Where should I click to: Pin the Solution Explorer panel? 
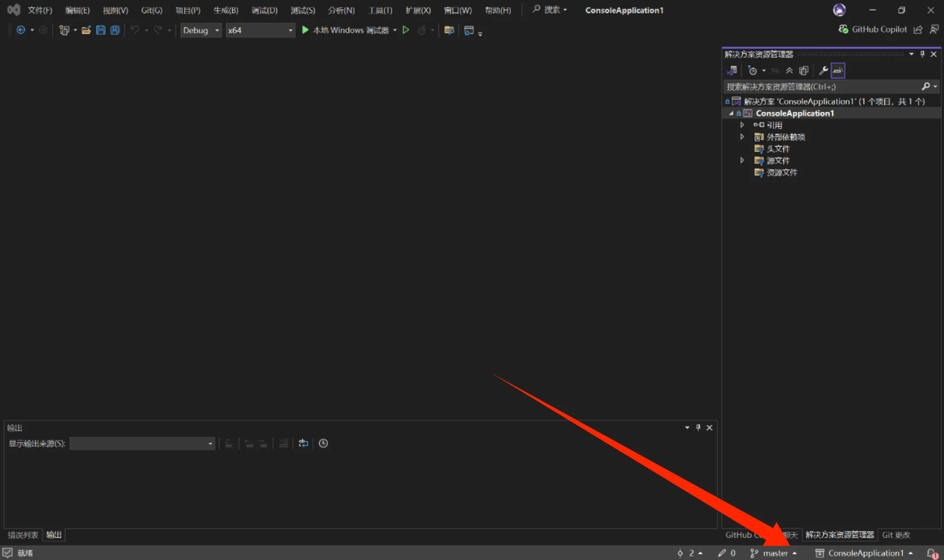922,54
